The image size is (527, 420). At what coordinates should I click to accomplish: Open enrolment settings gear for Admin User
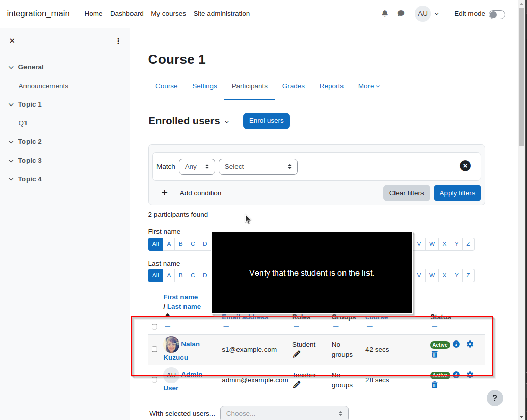coord(470,375)
